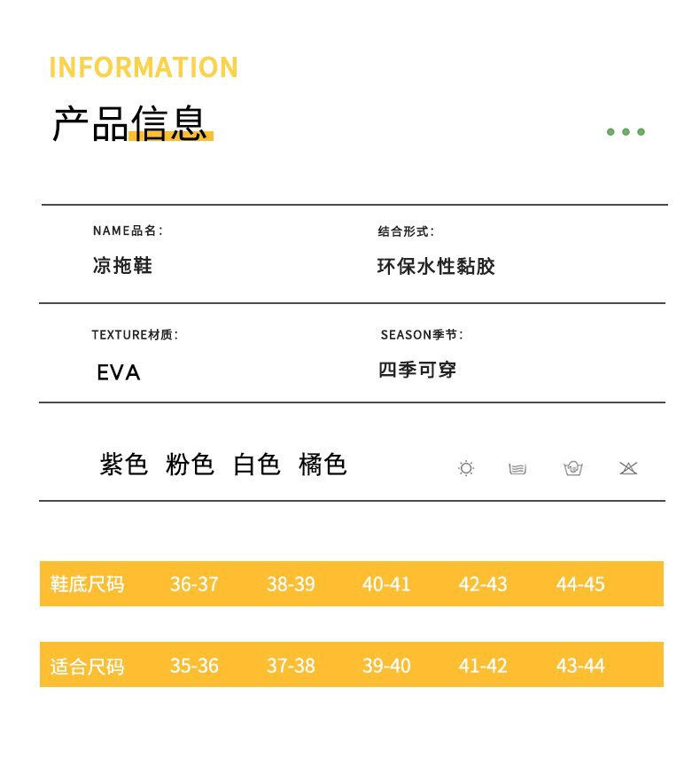700x781 pixels.
Task: Pick the 橘色 color option
Action: coord(323,465)
